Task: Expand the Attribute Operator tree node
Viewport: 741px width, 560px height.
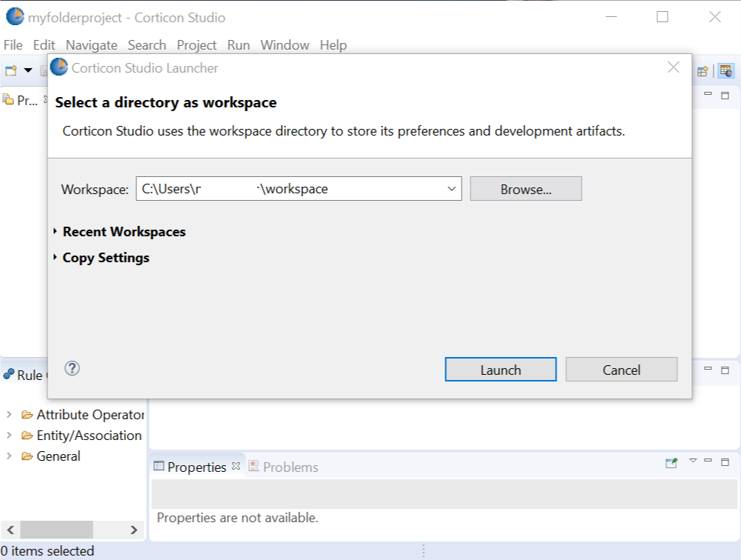Action: pyautogui.click(x=9, y=415)
